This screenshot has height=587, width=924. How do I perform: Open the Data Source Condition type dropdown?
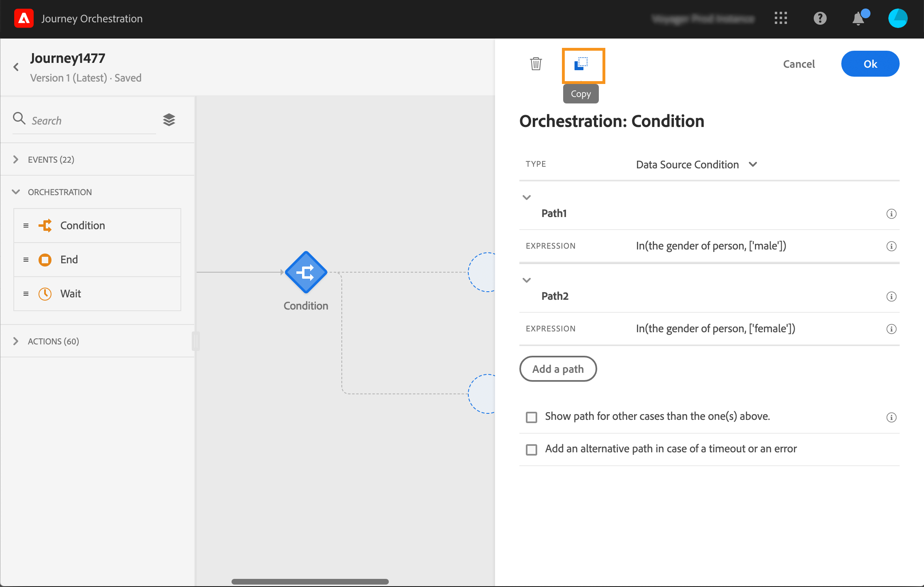click(696, 164)
